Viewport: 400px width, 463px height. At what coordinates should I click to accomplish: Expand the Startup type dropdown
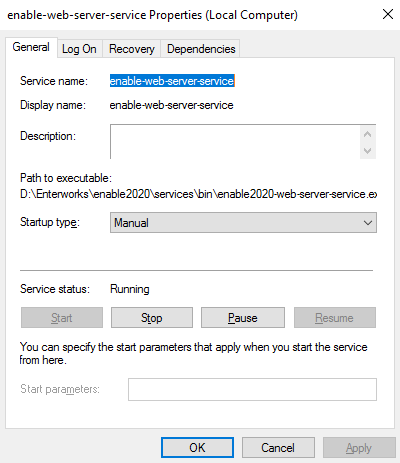[243, 222]
